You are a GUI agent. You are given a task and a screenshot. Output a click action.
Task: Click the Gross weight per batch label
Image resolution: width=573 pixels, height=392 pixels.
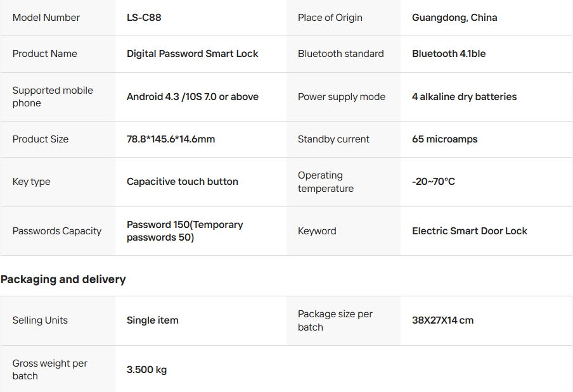(50, 370)
